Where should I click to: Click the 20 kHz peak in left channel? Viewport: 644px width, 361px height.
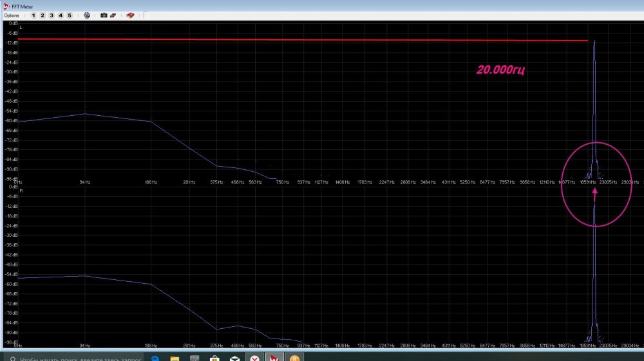pos(594,42)
